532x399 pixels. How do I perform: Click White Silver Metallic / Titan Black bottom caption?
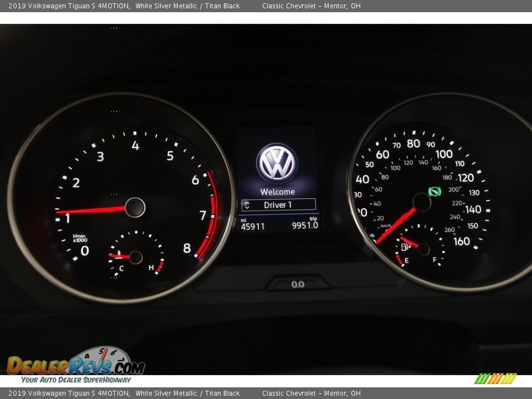[x=187, y=393]
